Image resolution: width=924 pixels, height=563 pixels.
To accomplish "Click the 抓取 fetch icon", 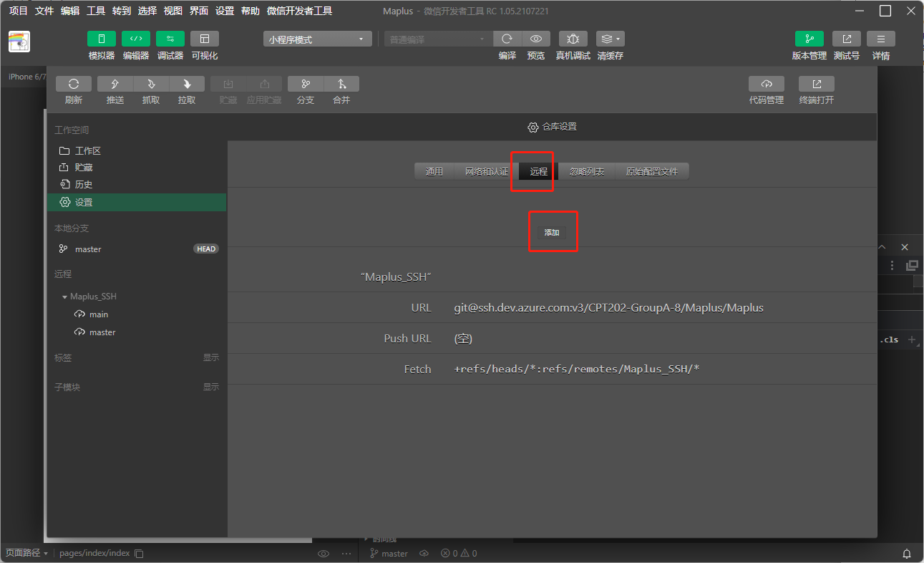I will pos(150,84).
